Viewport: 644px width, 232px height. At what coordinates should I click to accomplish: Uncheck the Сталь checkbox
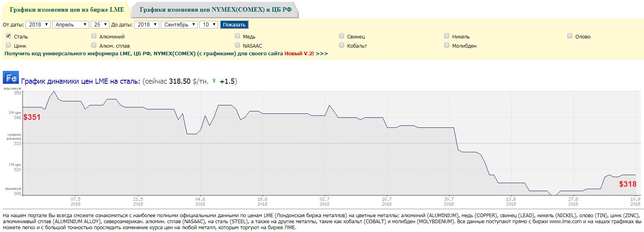[x=8, y=36]
